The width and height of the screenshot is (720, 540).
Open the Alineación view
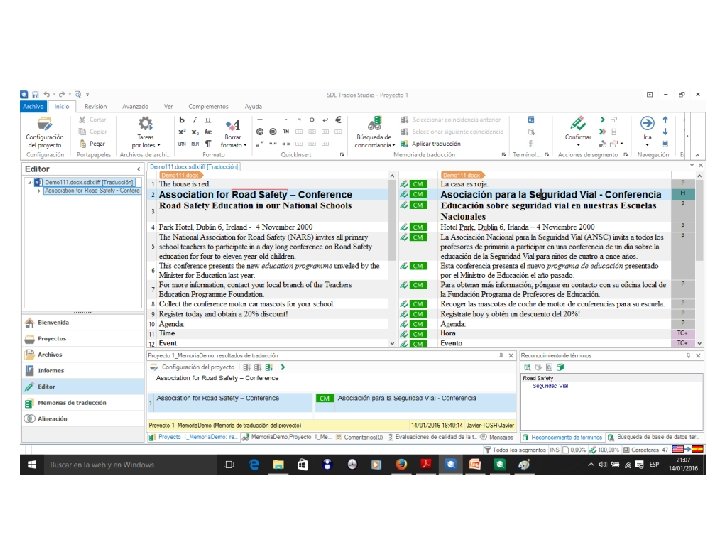83,419
